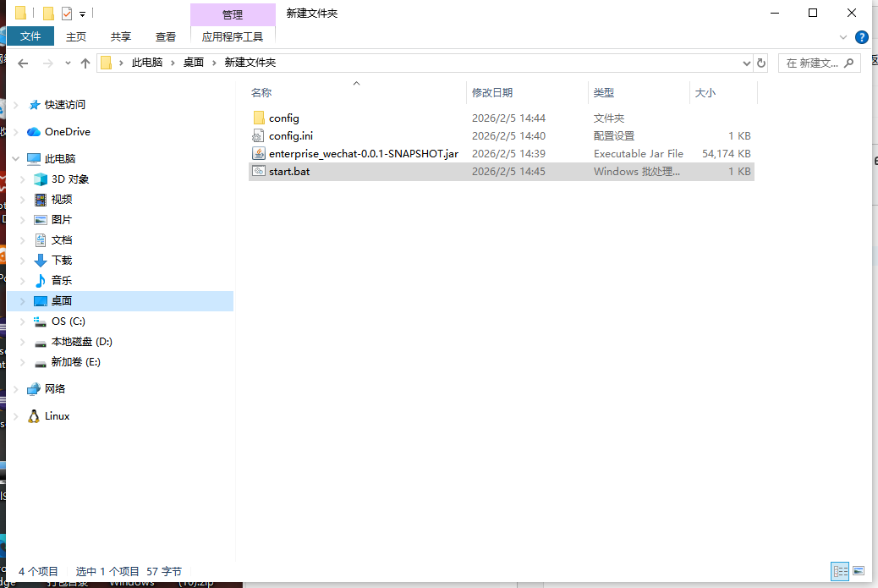This screenshot has width=878, height=588.
Task: Open the 应用程序工具 ribbon tab
Action: 233,36
